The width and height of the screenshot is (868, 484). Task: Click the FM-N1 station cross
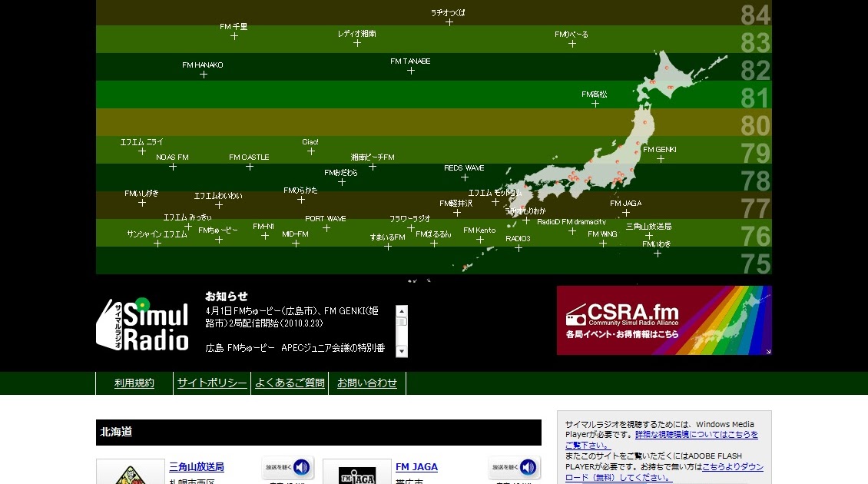coord(264,236)
